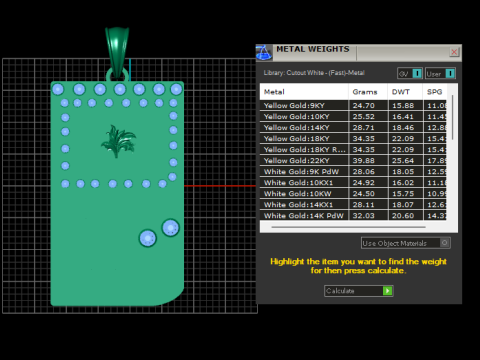480x360 pixels.
Task: Select the pendant bail loop in viewport
Action: tap(117, 53)
